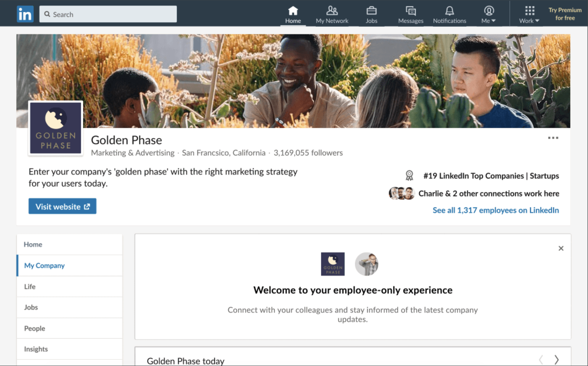Go to Home in top navigation
Image resolution: width=588 pixels, height=366 pixels.
pyautogui.click(x=293, y=15)
